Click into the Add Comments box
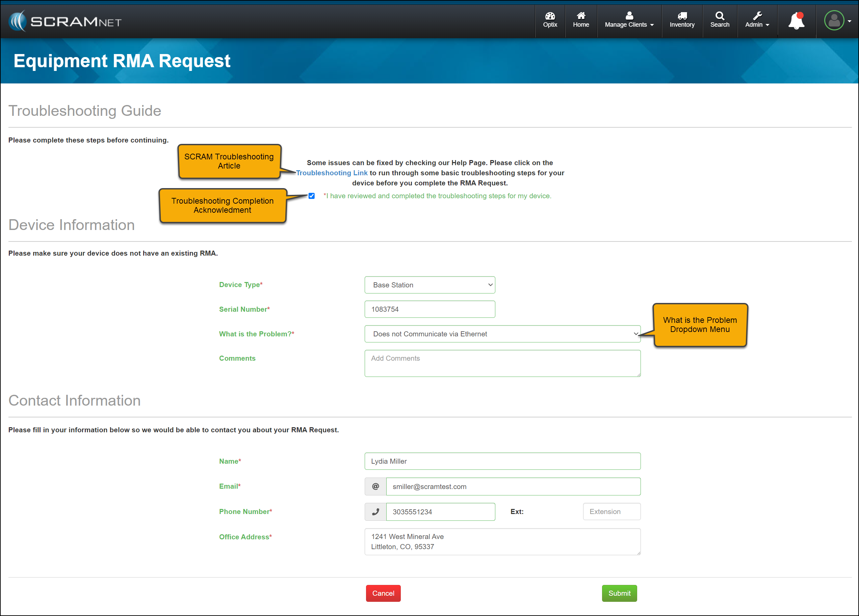859x616 pixels. [502, 363]
